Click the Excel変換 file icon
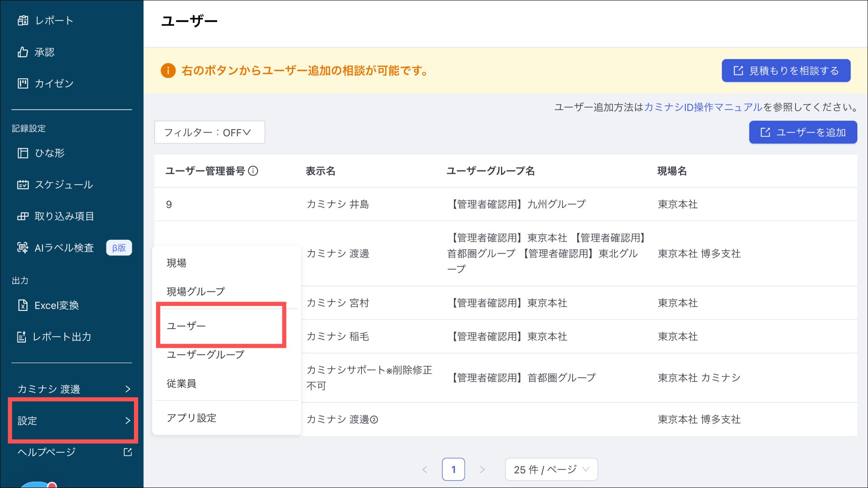This screenshot has height=488, width=868. pyautogui.click(x=23, y=305)
